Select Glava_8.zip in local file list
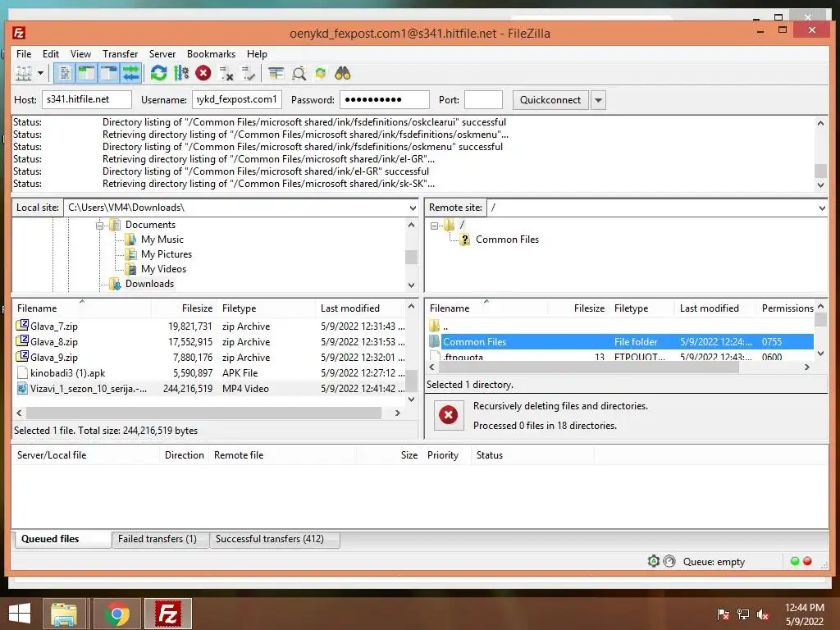This screenshot has height=630, width=840. pyautogui.click(x=209, y=342)
